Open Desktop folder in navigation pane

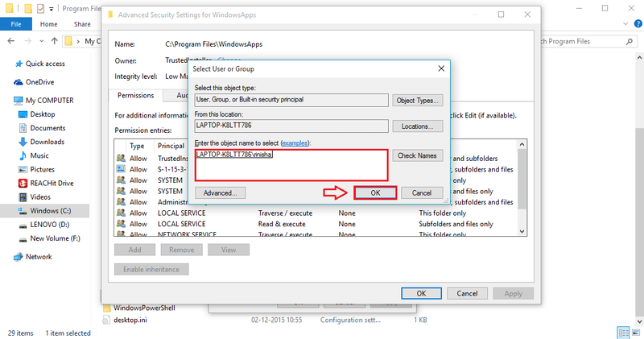43,114
